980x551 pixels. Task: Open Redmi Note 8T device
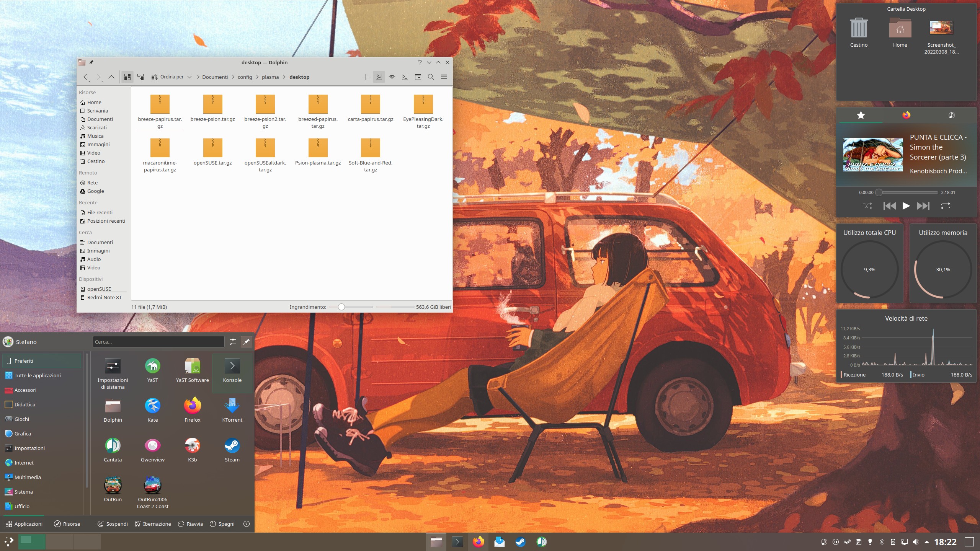point(102,297)
